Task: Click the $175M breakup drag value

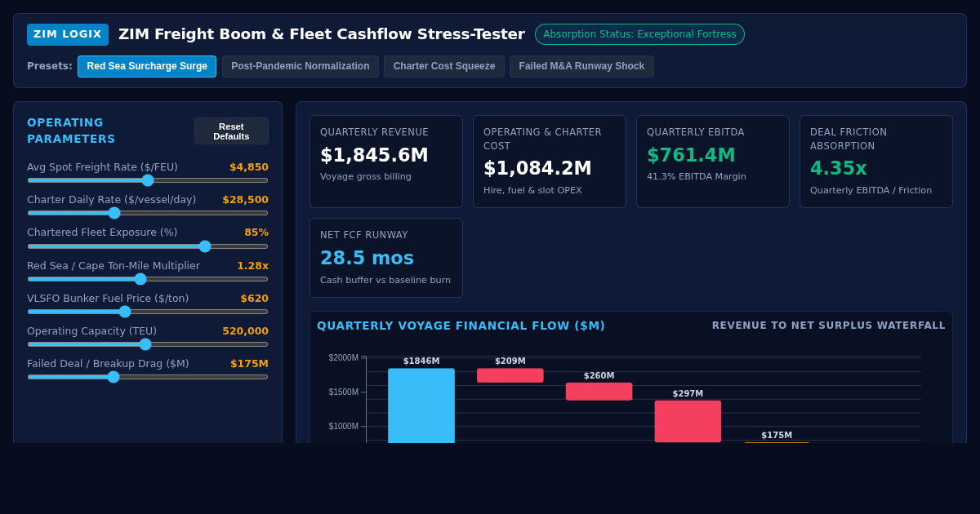Action: [249, 364]
